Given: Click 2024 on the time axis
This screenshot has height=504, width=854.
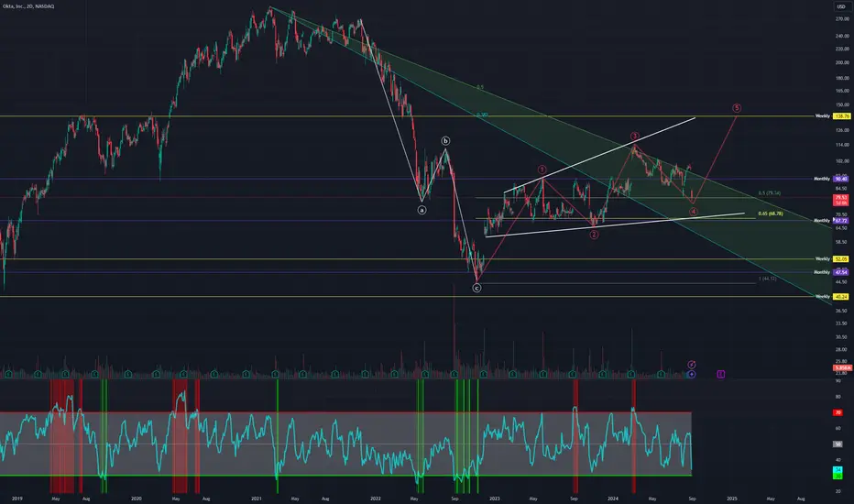Looking at the screenshot, I should click(x=613, y=498).
